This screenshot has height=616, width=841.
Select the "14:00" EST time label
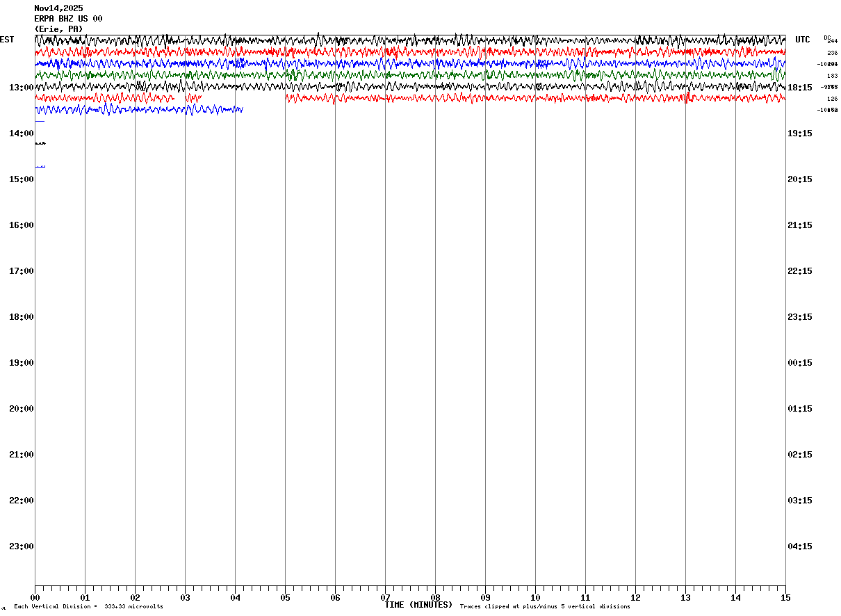tap(21, 133)
